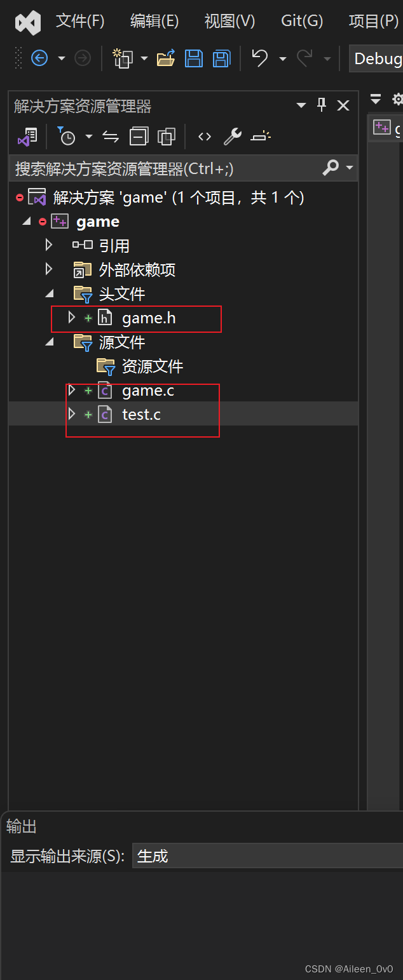Click the Undo arrow icon
The height and width of the screenshot is (980, 403).
[x=259, y=58]
